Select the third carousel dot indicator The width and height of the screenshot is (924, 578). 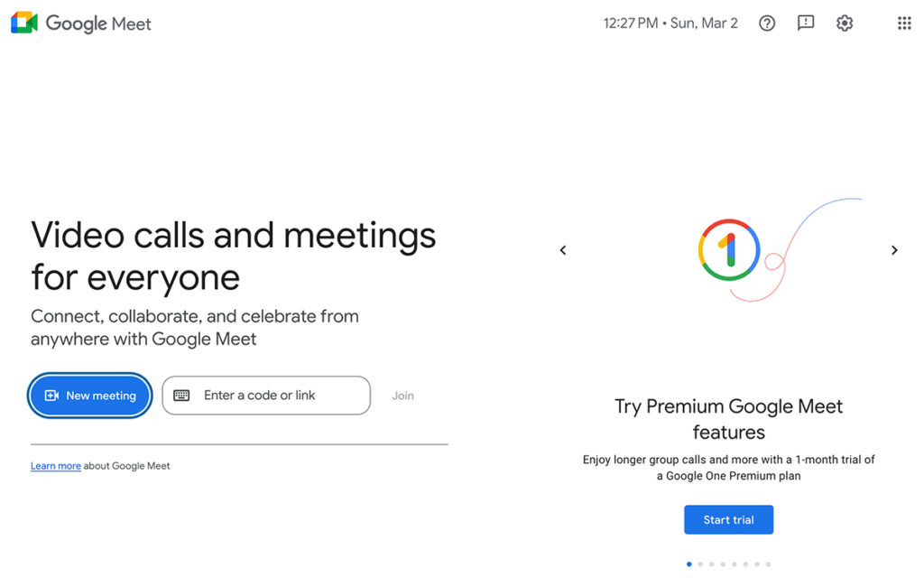[x=711, y=564]
